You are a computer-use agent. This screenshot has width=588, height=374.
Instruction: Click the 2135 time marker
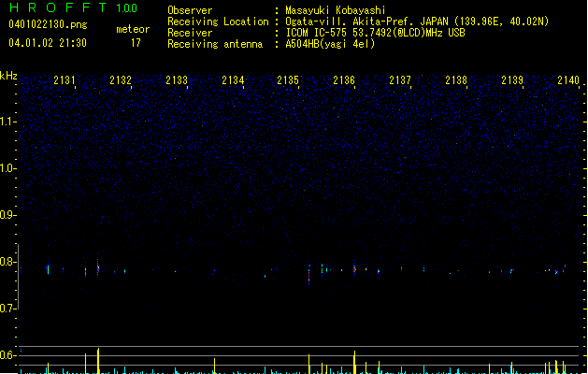coord(288,80)
